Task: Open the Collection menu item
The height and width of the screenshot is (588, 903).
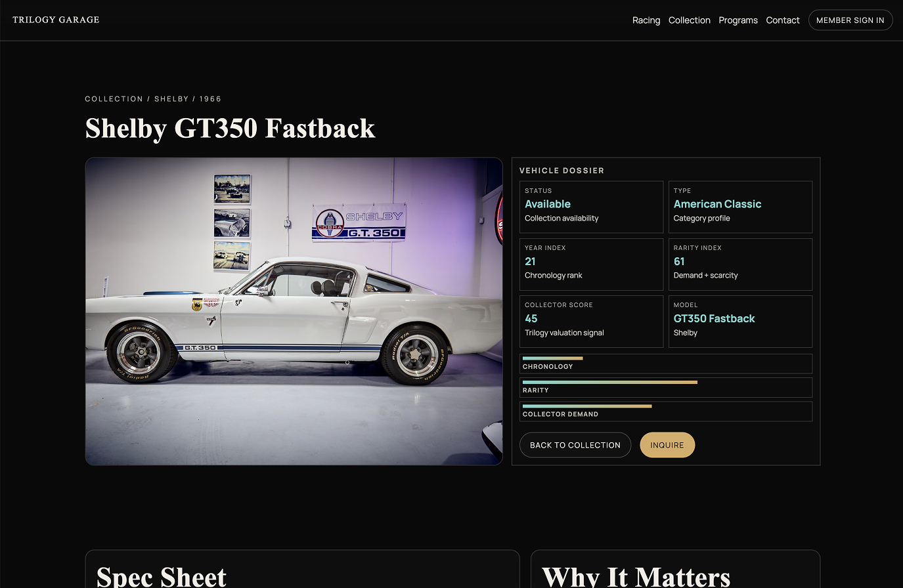Action: point(690,20)
